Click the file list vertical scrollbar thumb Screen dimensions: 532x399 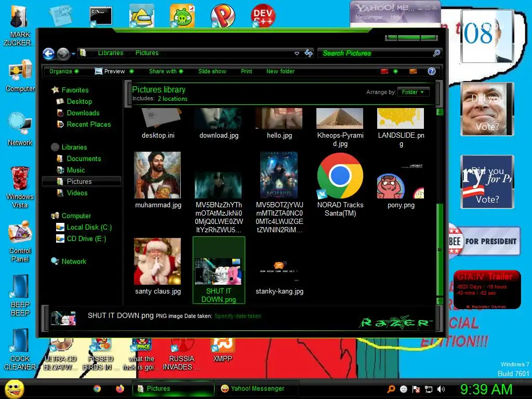(x=440, y=249)
